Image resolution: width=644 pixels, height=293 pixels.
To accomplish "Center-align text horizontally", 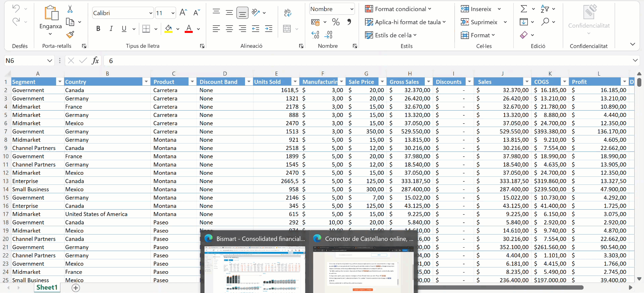I will (229, 29).
